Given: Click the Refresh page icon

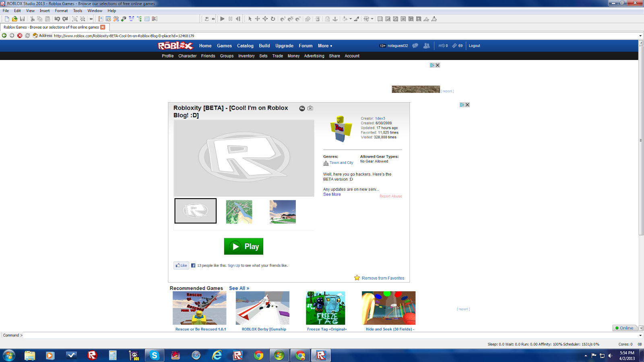Looking at the screenshot, I should 27,35.
